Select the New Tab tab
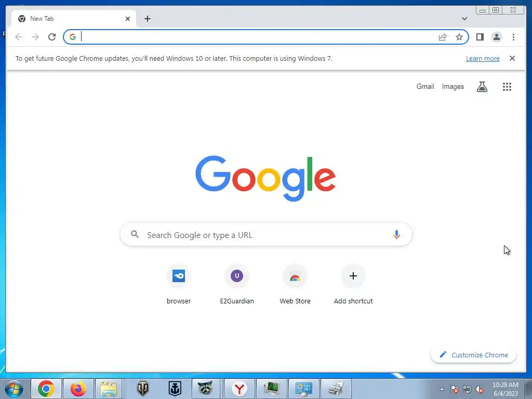 74,19
